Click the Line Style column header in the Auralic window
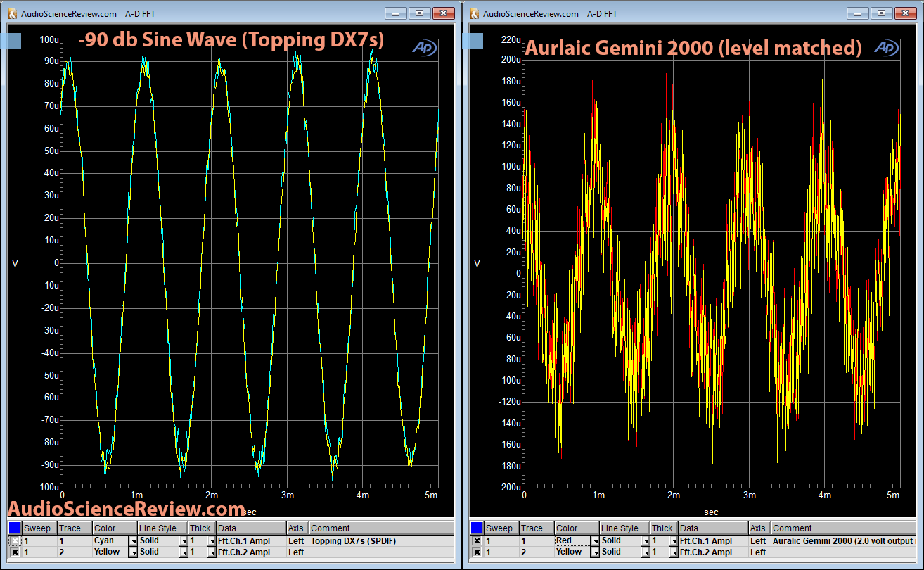924x570 pixels. [624, 528]
